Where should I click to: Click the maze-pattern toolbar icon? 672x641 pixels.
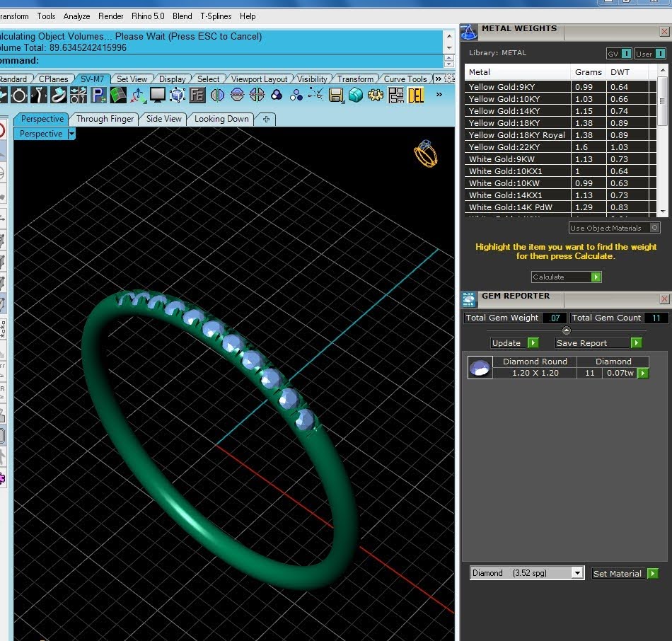tap(395, 96)
